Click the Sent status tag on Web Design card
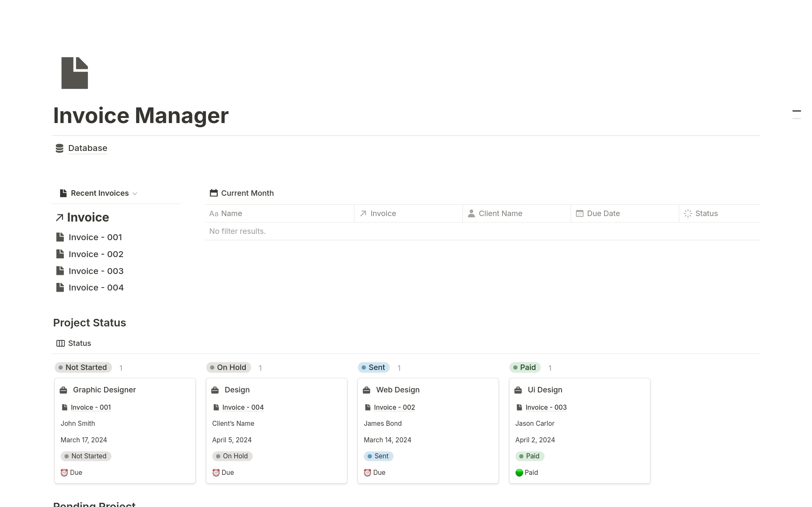This screenshot has width=812, height=507. pos(379,456)
